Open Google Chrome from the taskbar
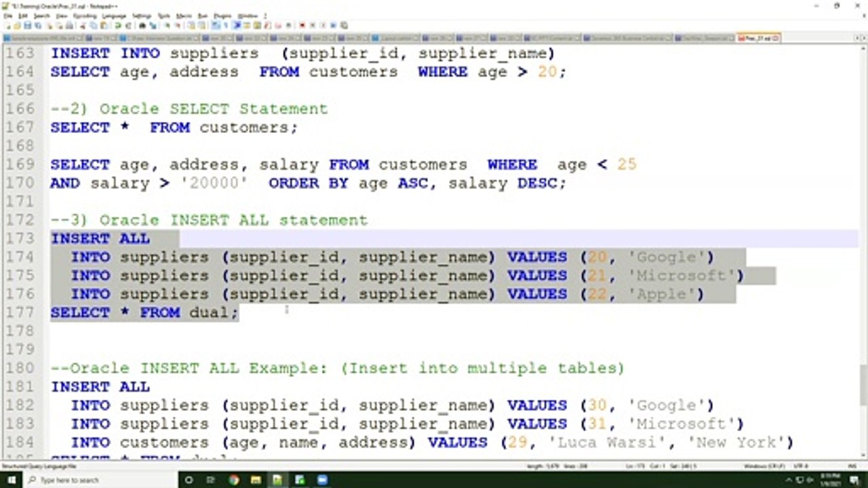 coord(234,480)
